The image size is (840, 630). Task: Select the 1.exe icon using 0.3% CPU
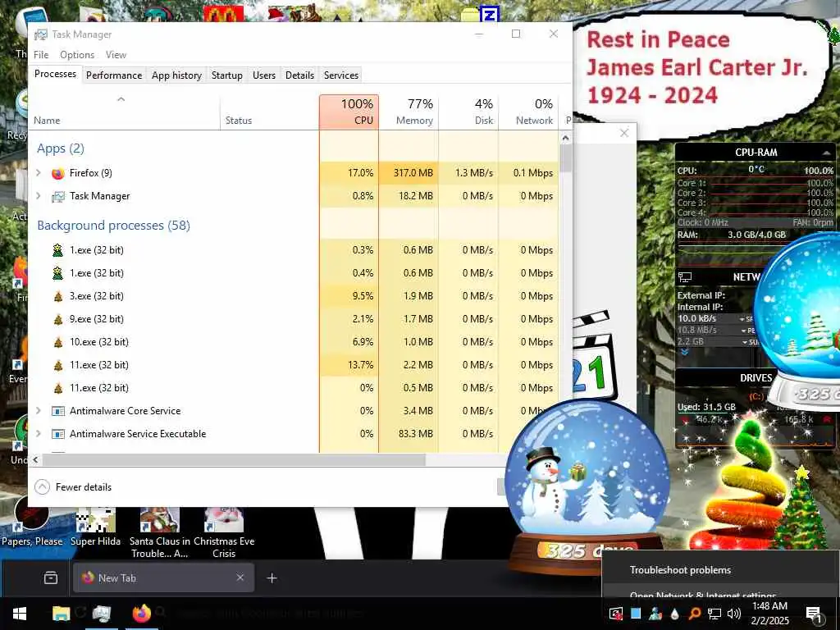[58, 250]
